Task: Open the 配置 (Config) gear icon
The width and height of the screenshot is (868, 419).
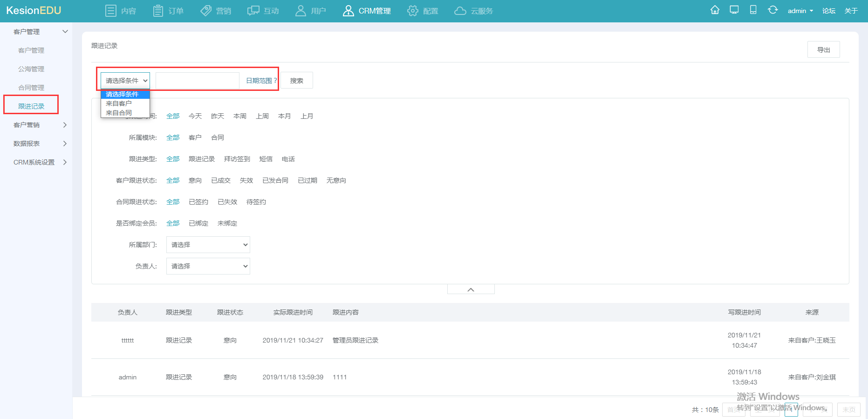Action: (412, 11)
